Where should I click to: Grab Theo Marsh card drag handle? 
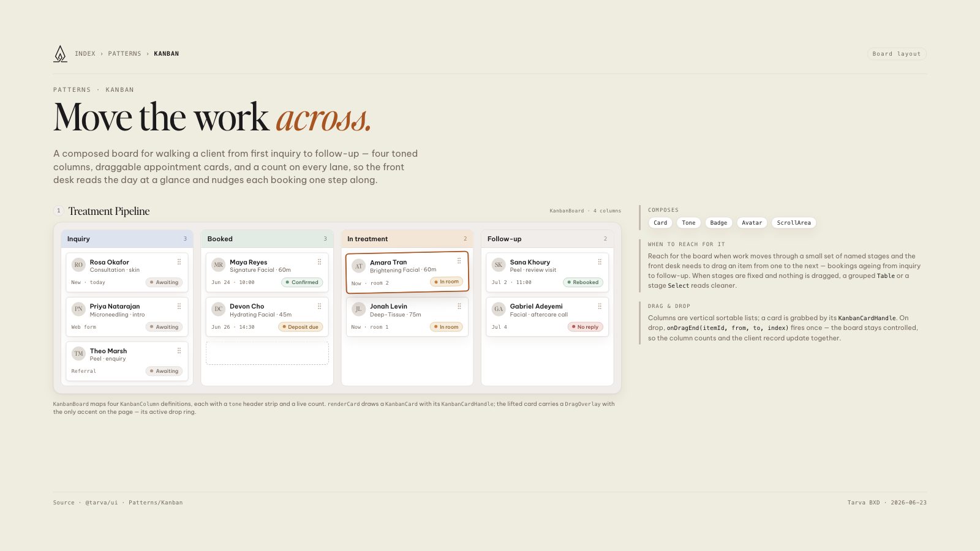pos(179,351)
